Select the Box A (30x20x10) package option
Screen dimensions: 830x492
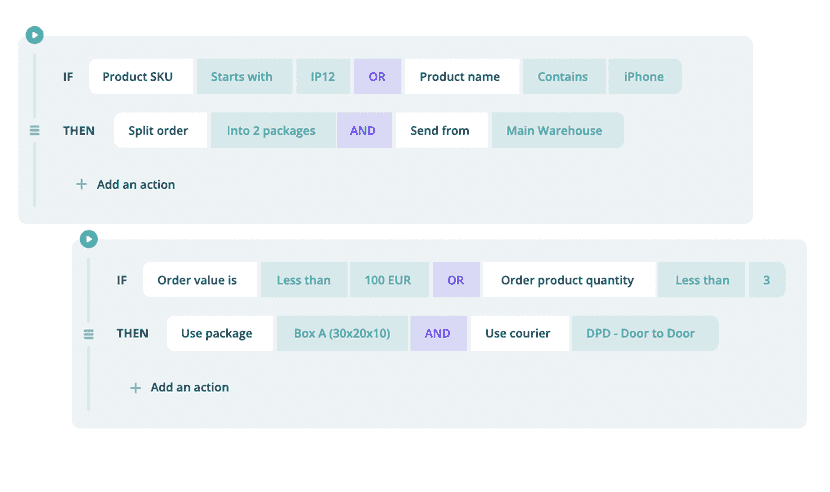[342, 334]
